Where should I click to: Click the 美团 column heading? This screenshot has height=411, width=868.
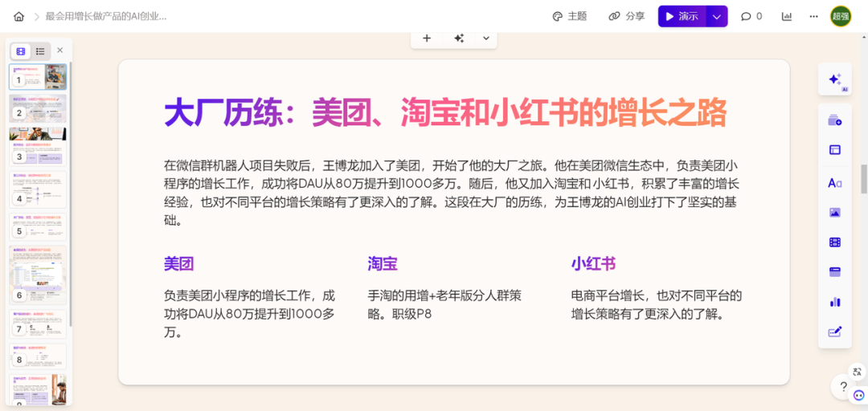point(178,264)
